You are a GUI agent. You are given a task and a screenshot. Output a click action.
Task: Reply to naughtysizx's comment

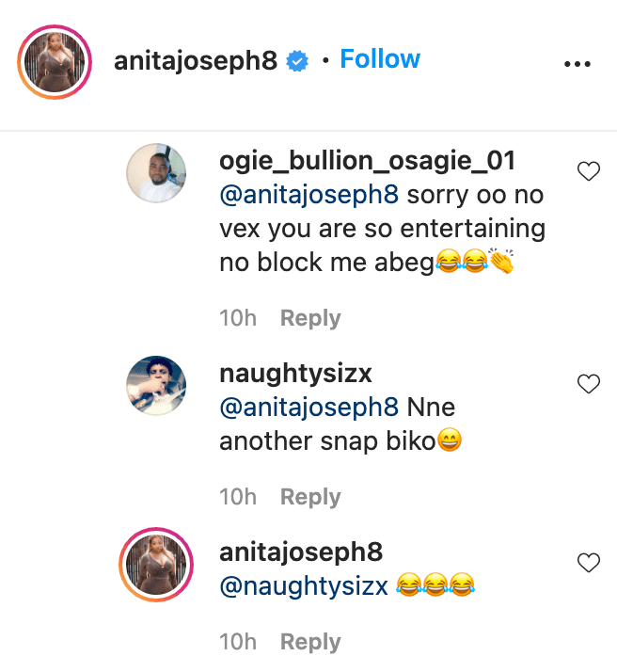[309, 497]
